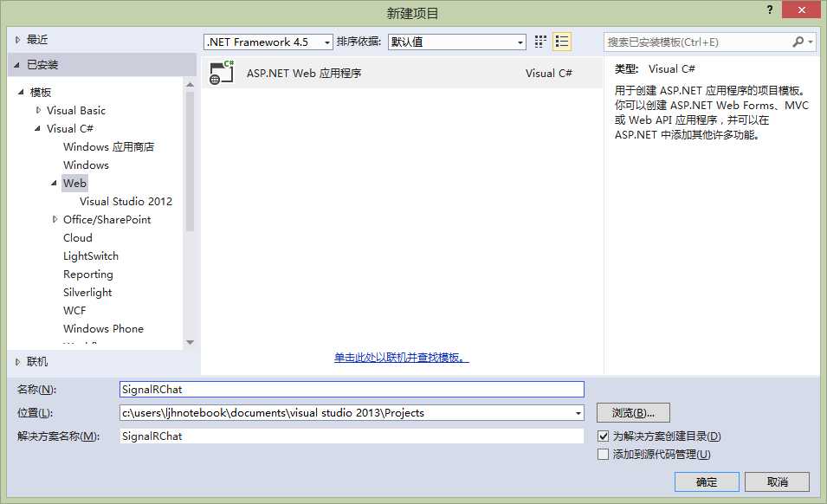The width and height of the screenshot is (827, 504).
Task: Expand the Recent section
Action: click(17, 40)
